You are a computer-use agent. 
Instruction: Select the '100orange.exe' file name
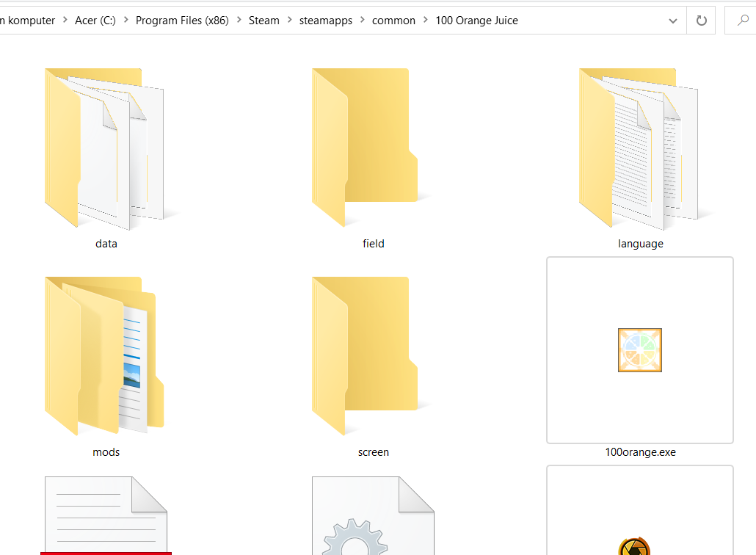(x=640, y=452)
